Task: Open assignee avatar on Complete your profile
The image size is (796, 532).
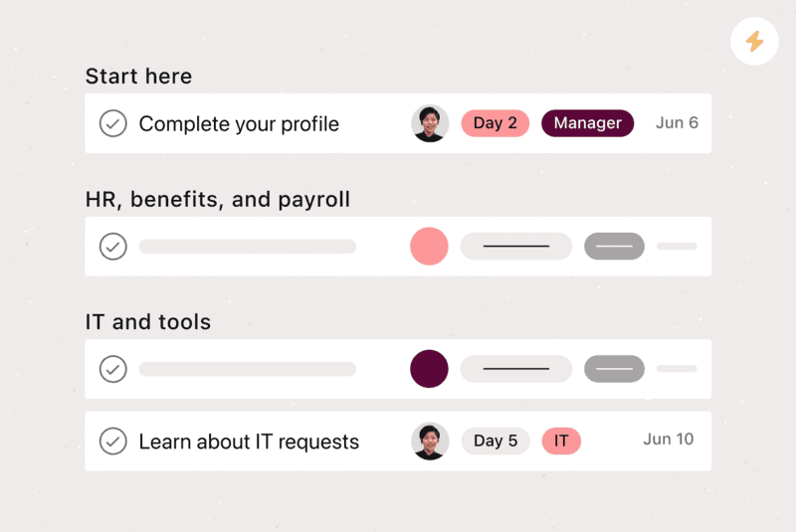Action: tap(430, 123)
